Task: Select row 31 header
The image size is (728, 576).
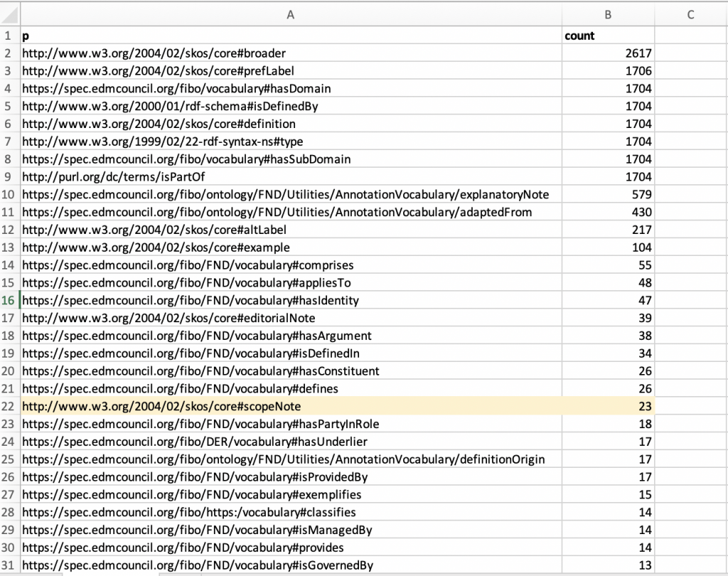Action: point(10,565)
